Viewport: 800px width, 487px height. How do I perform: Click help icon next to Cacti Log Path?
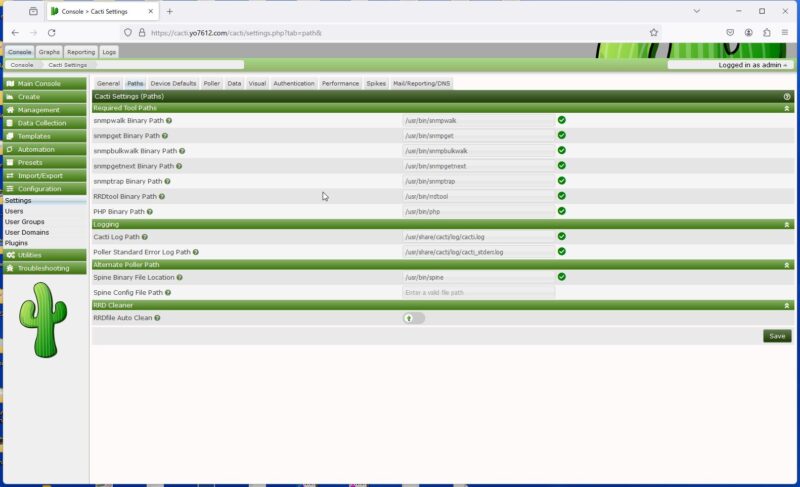point(145,237)
